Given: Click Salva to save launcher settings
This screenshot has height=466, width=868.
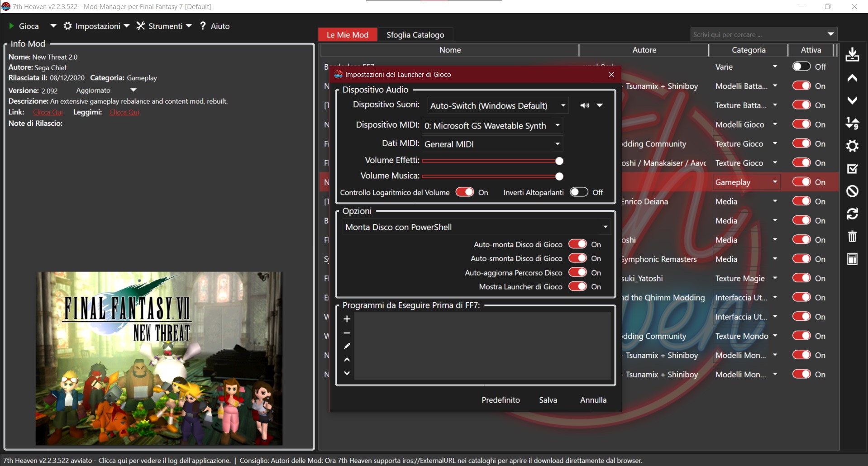Looking at the screenshot, I should [548, 400].
